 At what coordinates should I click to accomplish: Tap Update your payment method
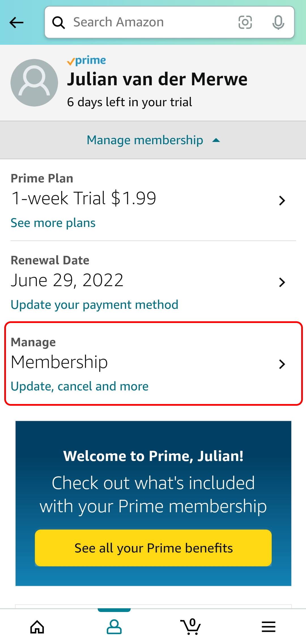[x=94, y=305]
